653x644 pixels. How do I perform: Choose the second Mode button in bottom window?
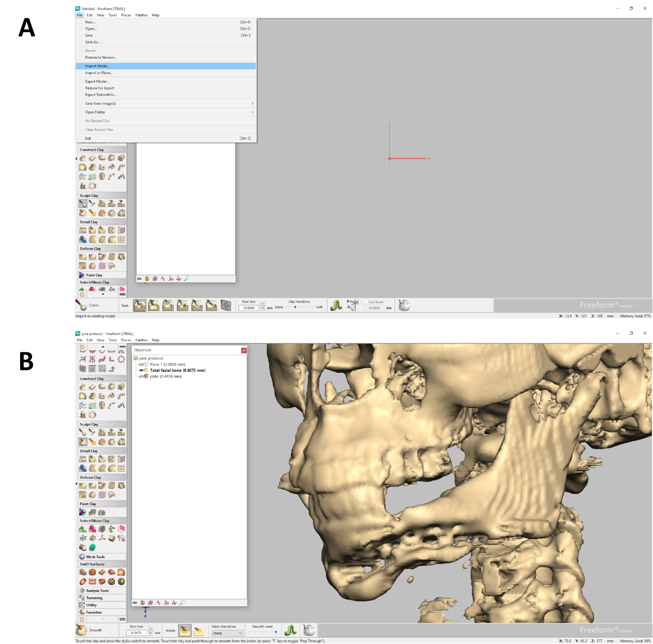tap(199, 630)
